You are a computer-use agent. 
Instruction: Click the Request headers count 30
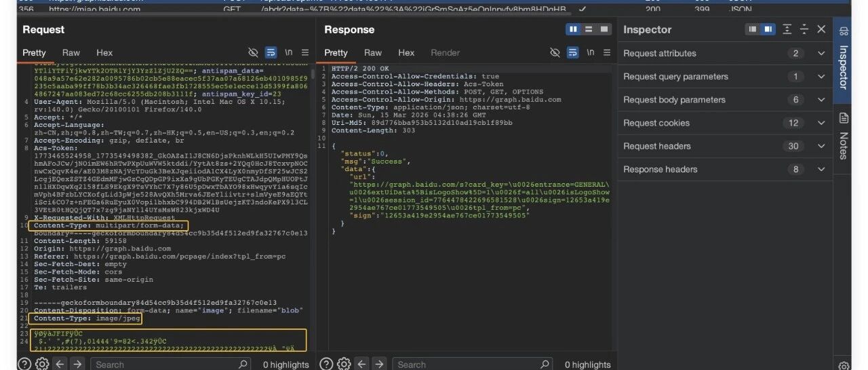point(794,146)
